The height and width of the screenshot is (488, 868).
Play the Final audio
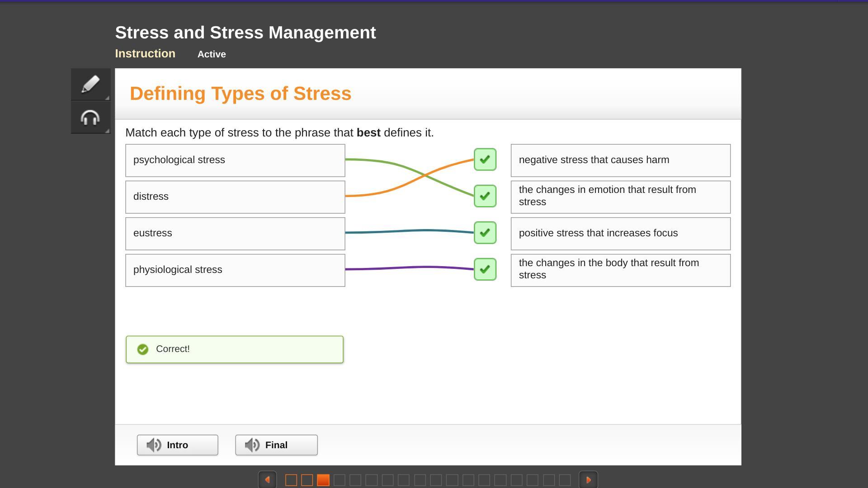[x=276, y=445]
